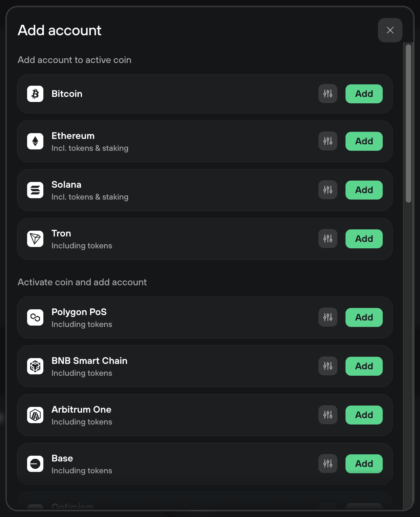The width and height of the screenshot is (420, 517).
Task: Click the Solana coin logo
Action: click(35, 190)
